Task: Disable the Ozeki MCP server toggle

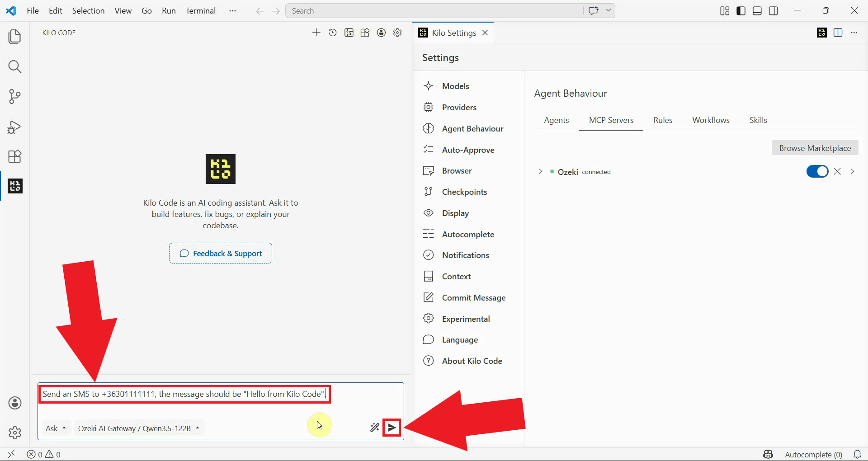Action: point(817,171)
